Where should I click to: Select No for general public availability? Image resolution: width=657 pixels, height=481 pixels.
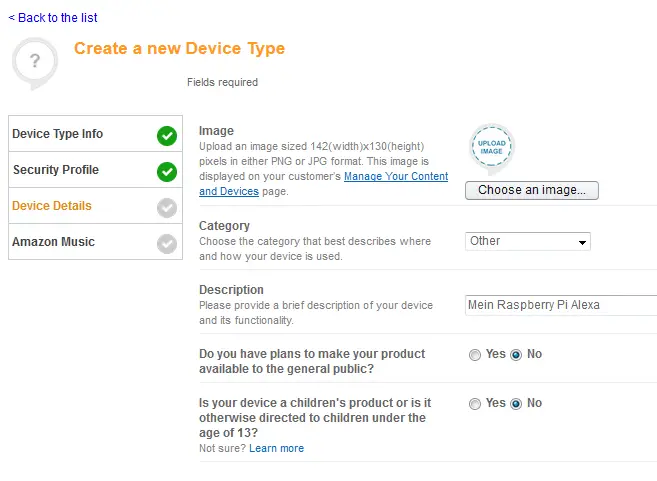click(516, 355)
